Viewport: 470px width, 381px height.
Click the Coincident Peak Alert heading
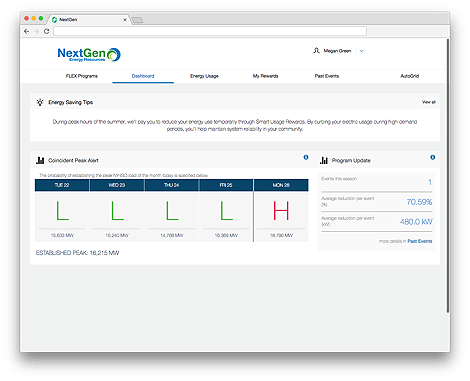click(x=73, y=160)
